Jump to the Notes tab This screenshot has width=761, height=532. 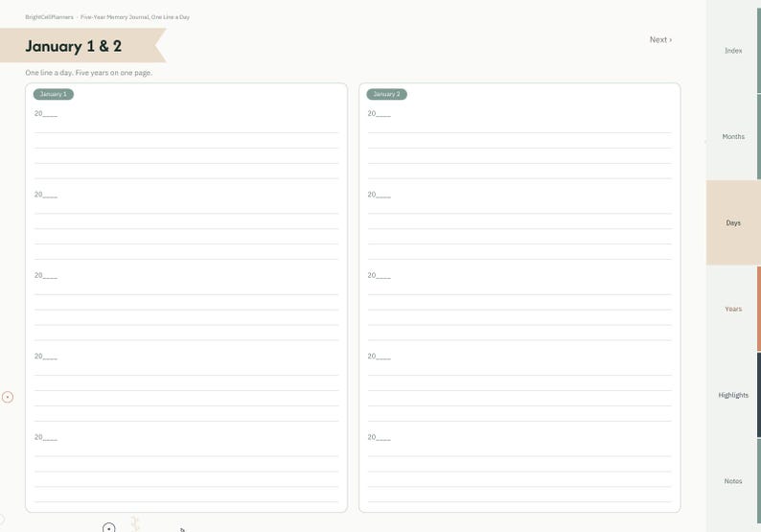[x=733, y=481]
